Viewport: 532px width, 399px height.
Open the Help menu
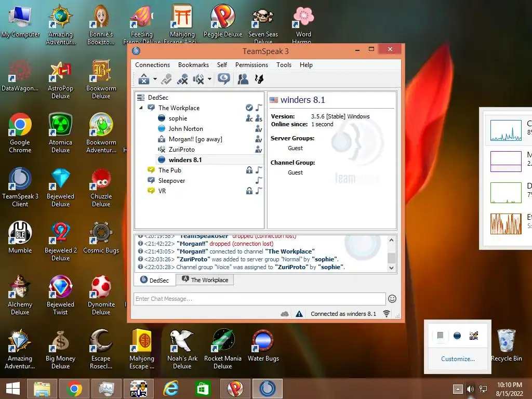tap(306, 65)
